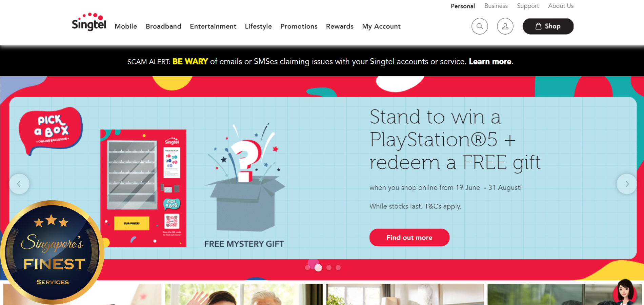Go to the Singtel logo homepage

(x=89, y=22)
